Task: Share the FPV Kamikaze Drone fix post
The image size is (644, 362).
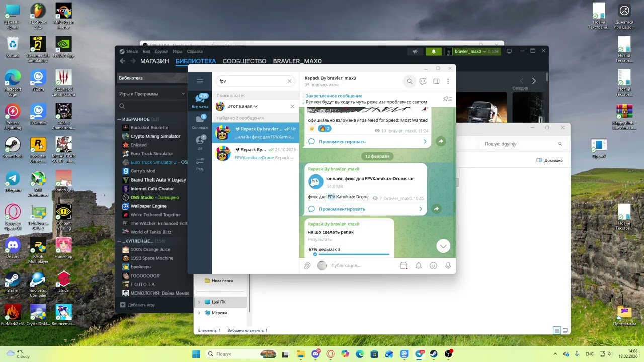Action: [x=436, y=209]
